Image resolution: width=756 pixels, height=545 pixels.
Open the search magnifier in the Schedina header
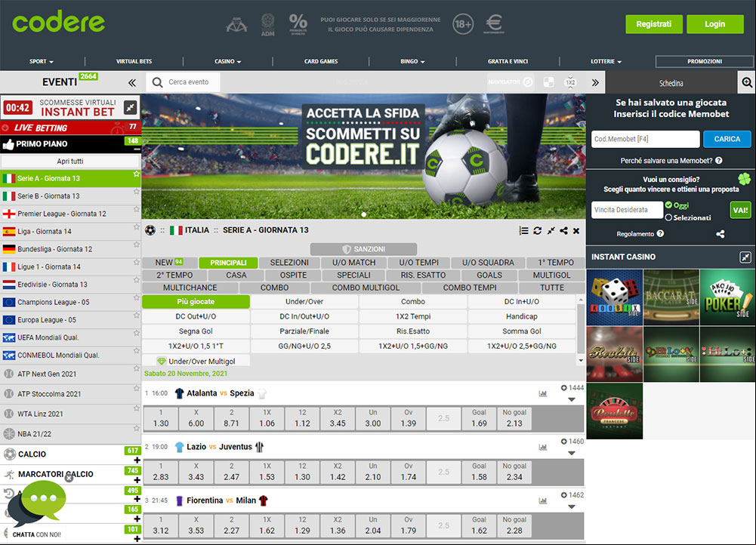point(747,82)
